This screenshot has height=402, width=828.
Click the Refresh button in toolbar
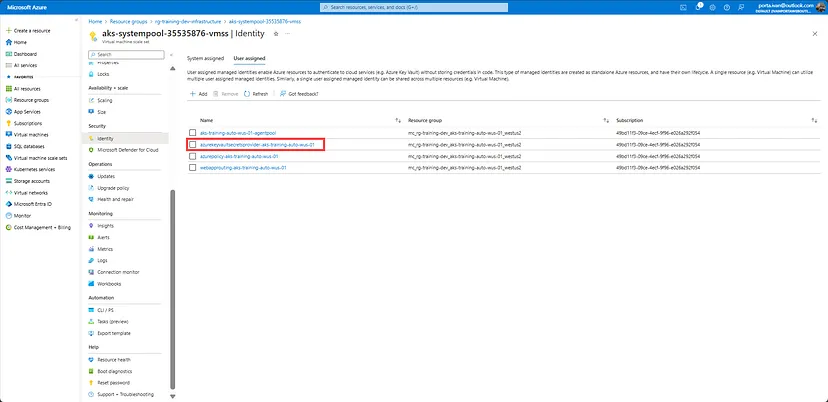point(256,94)
